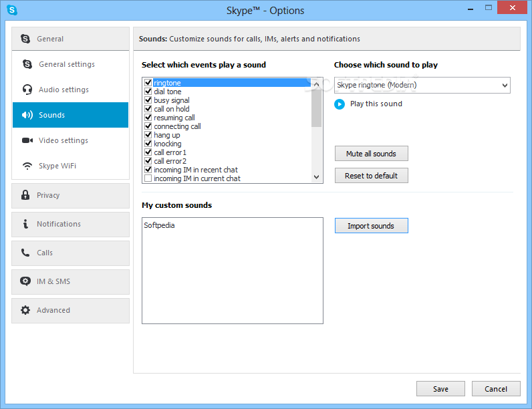Image resolution: width=532 pixels, height=409 pixels.
Task: Toggle call error2 checkbox
Action: 148,161
